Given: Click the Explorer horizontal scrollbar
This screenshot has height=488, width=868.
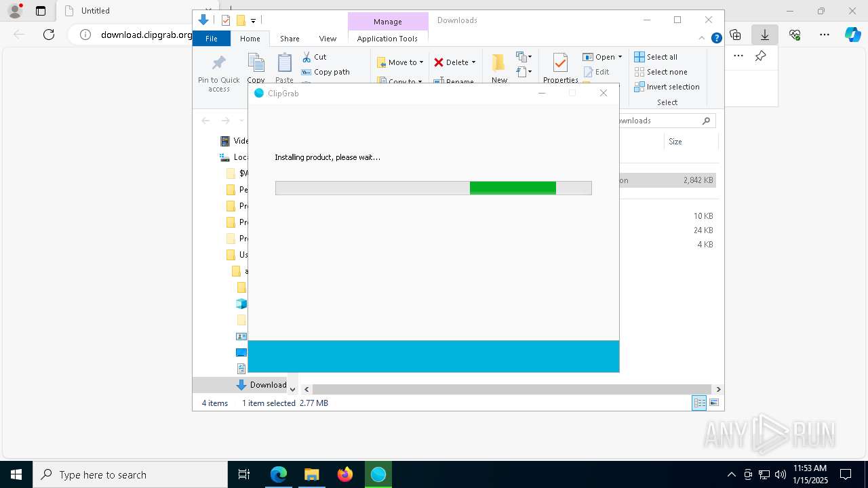Looking at the screenshot, I should point(512,389).
